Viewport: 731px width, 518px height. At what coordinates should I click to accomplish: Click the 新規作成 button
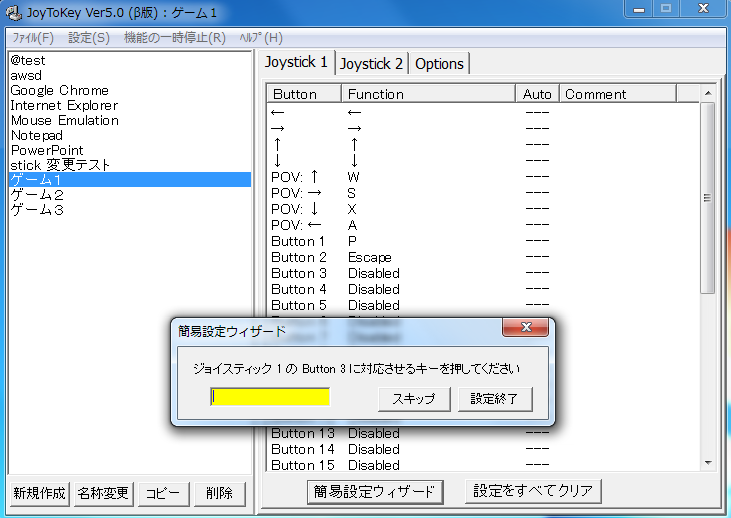(39, 493)
